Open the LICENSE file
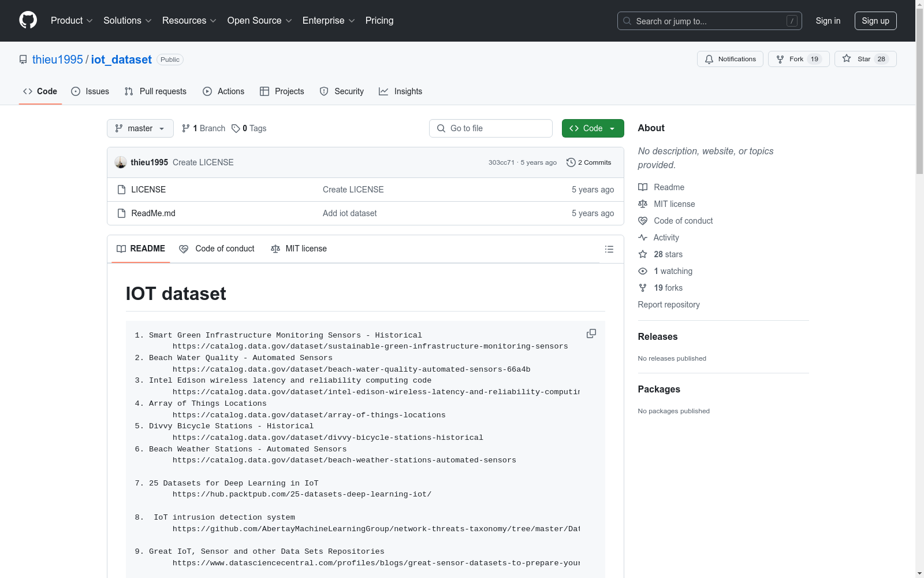Image resolution: width=924 pixels, height=578 pixels. (148, 190)
